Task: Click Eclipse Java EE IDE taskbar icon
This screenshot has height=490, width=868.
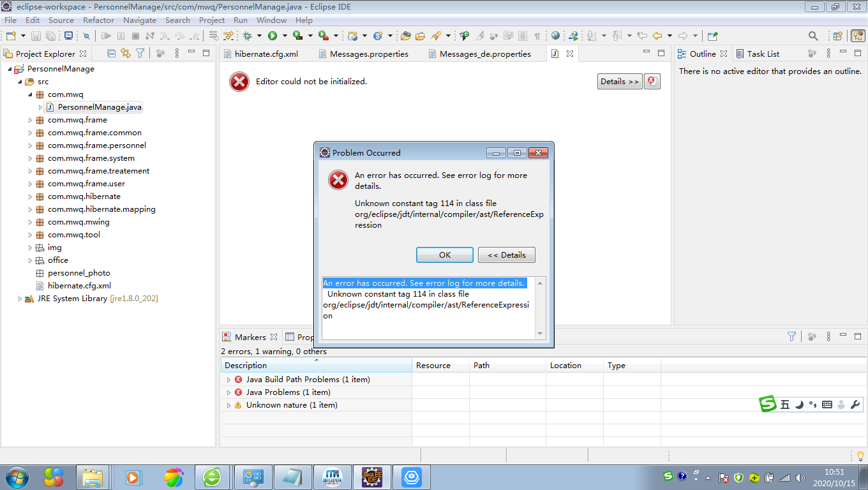Action: coord(371,477)
